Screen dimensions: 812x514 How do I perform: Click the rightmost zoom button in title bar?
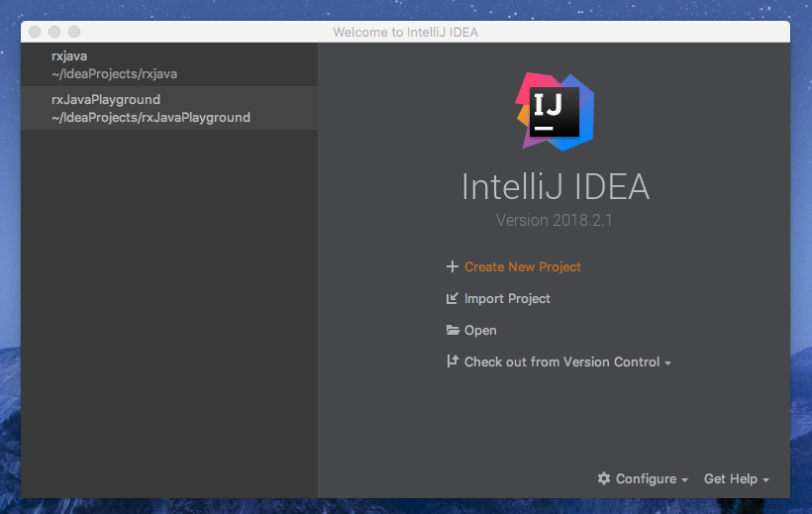click(x=74, y=32)
